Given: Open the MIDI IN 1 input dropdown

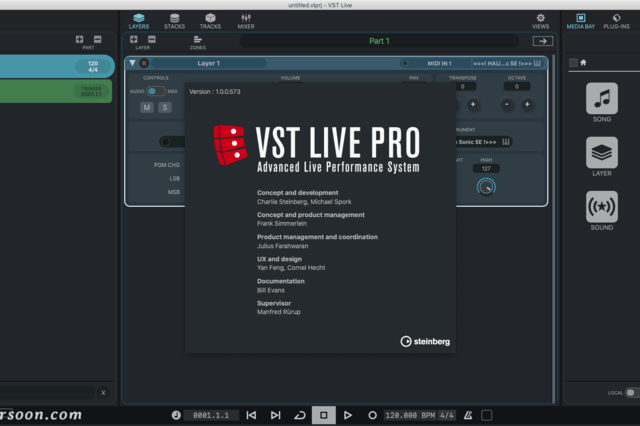Looking at the screenshot, I should (439, 63).
